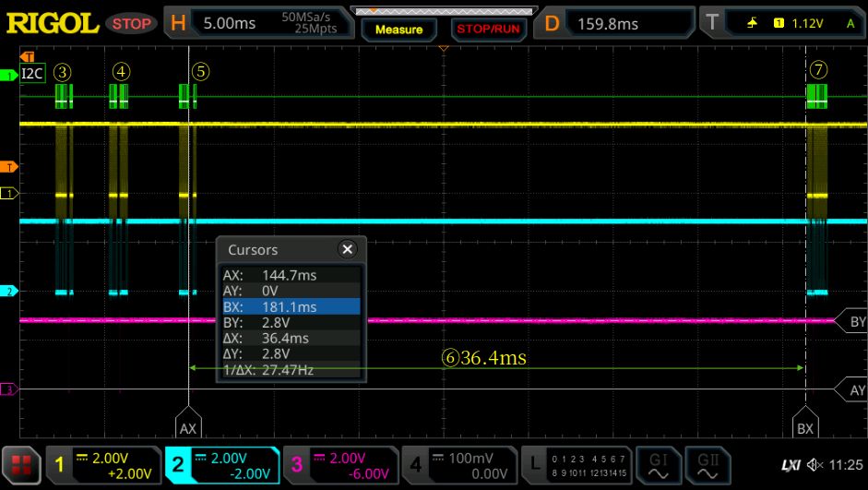Open the function navigation grid icon

point(21,466)
